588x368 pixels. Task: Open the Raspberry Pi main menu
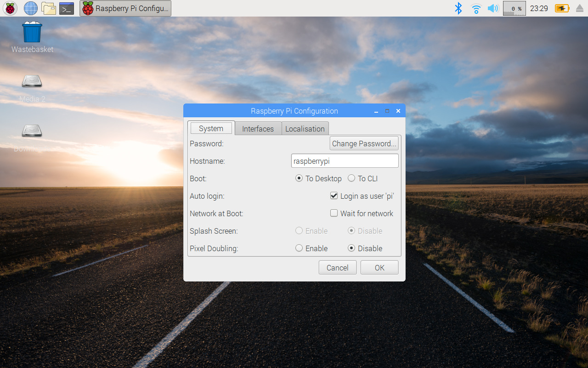(10, 8)
